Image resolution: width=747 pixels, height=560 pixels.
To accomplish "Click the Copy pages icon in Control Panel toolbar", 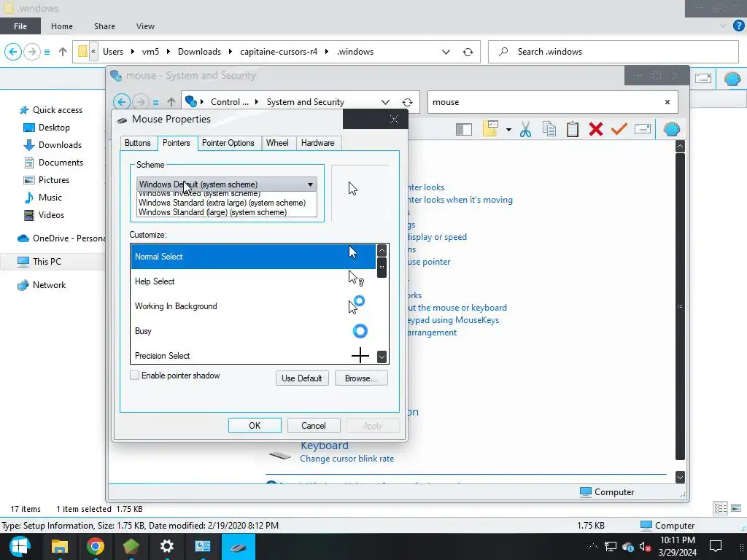I will coord(549,129).
